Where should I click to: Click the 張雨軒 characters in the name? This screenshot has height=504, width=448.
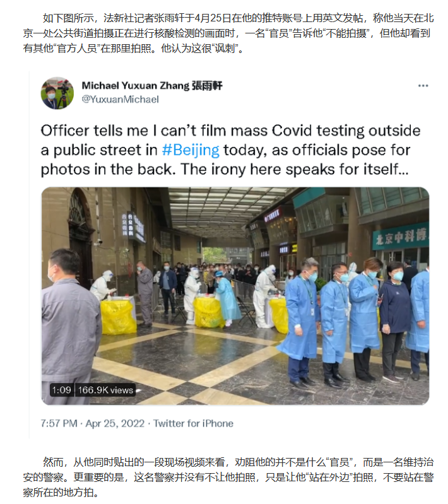tap(207, 86)
